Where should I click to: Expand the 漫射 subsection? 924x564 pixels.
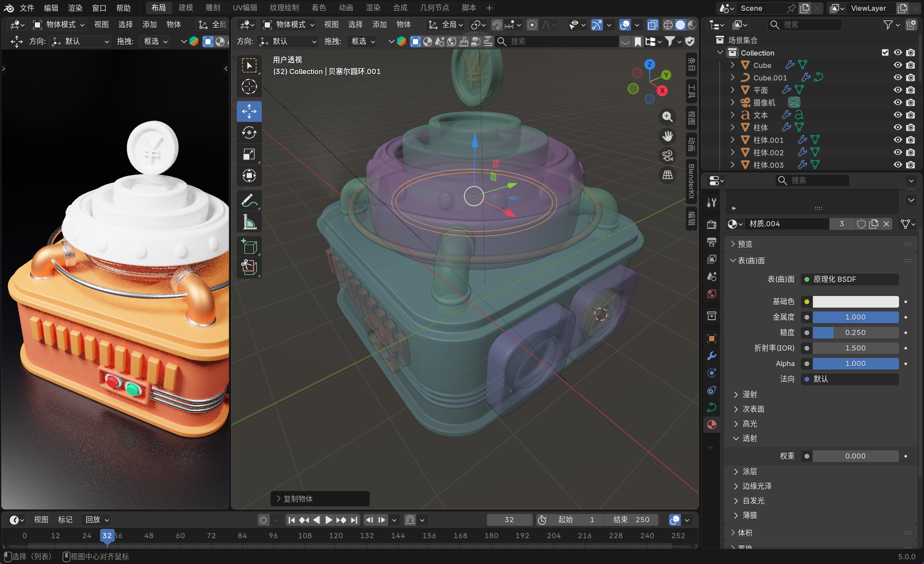tap(750, 394)
